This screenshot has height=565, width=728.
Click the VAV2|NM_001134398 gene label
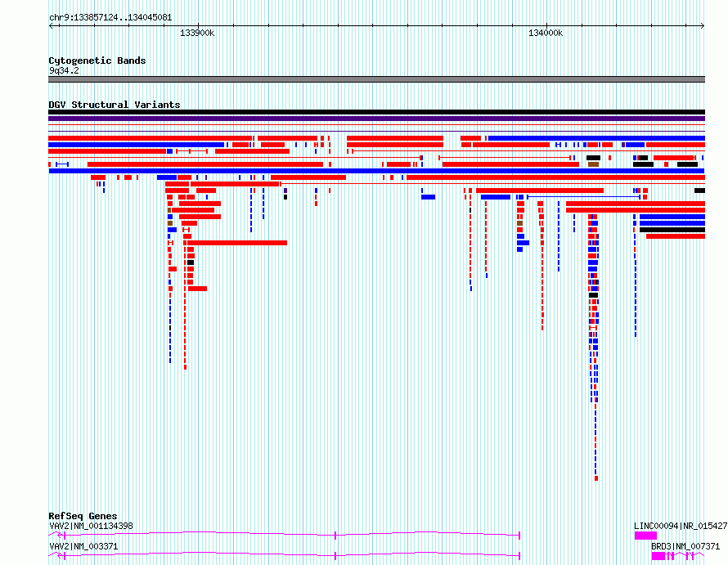(x=91, y=526)
